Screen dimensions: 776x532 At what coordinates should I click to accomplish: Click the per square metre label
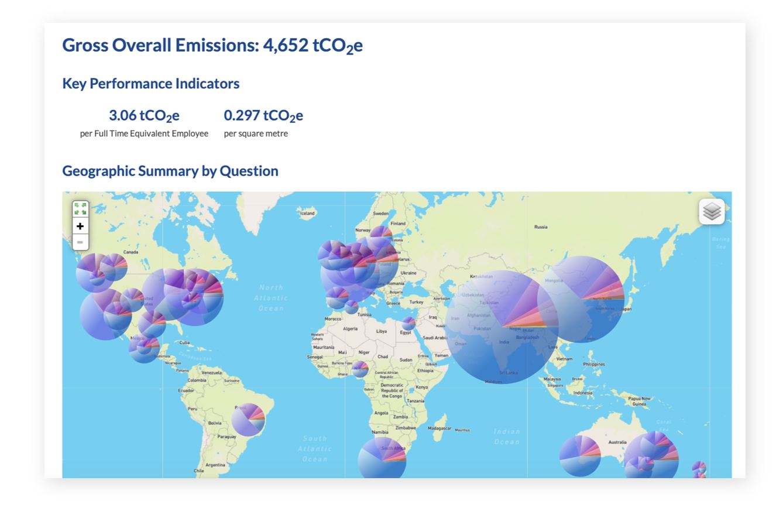(x=256, y=133)
